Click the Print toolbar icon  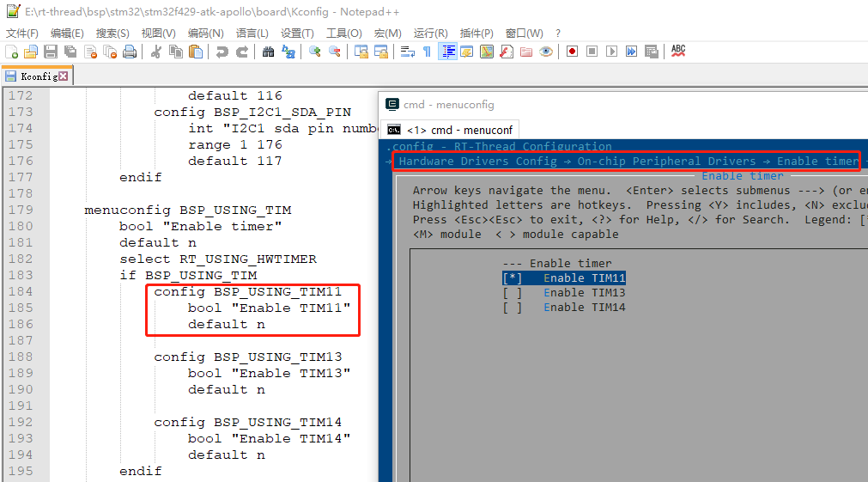click(130, 52)
